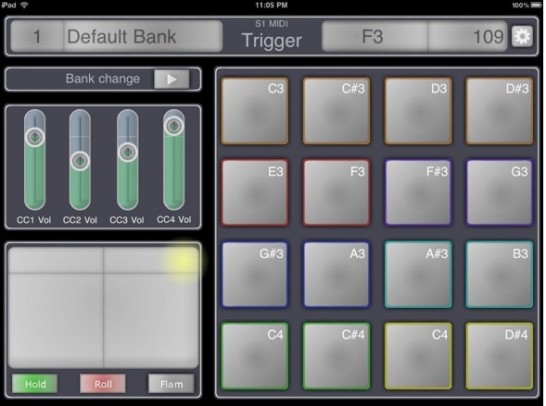Trigger the C3 drum pad

click(255, 111)
